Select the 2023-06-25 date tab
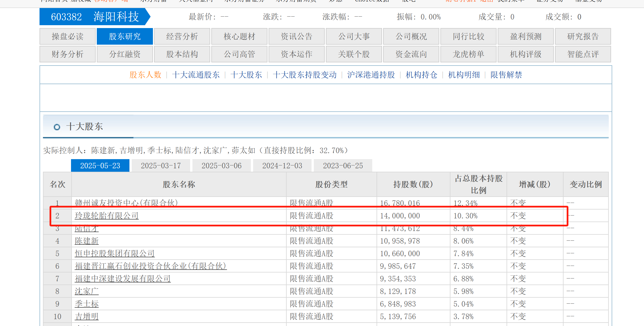The image size is (644, 326). [x=343, y=165]
